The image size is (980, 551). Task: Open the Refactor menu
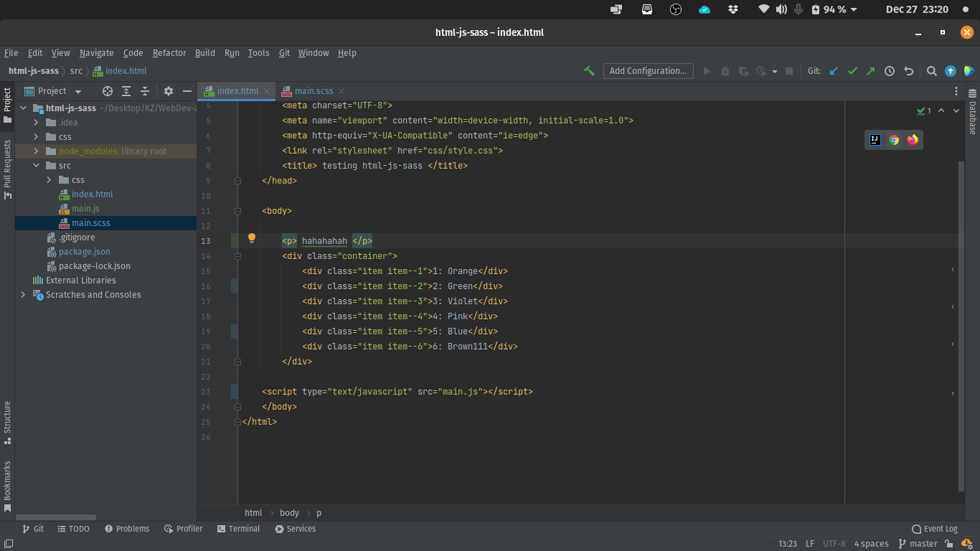coord(169,52)
